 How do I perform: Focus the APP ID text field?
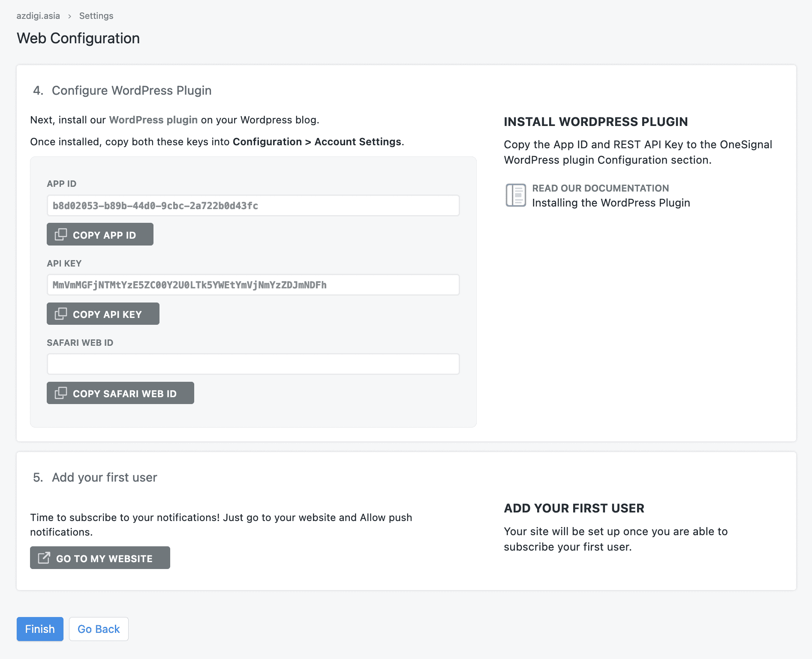click(x=253, y=206)
